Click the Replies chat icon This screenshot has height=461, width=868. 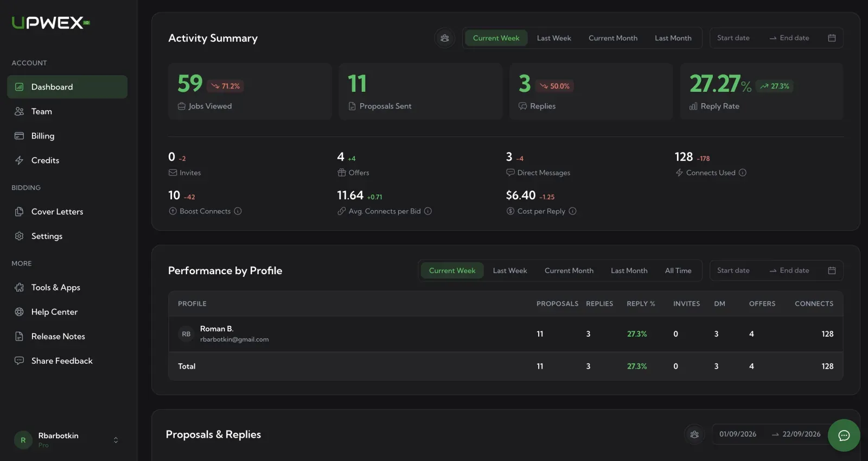pos(523,106)
